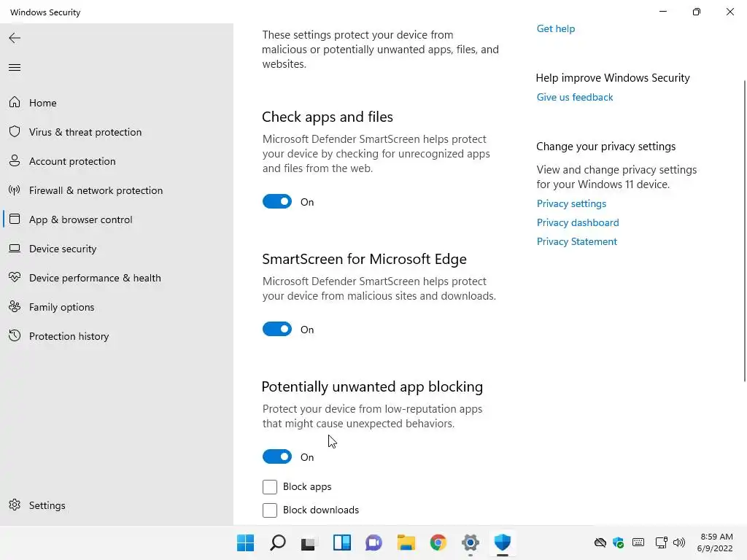Click the Family options people icon
Image resolution: width=747 pixels, height=560 pixels.
pyautogui.click(x=15, y=307)
